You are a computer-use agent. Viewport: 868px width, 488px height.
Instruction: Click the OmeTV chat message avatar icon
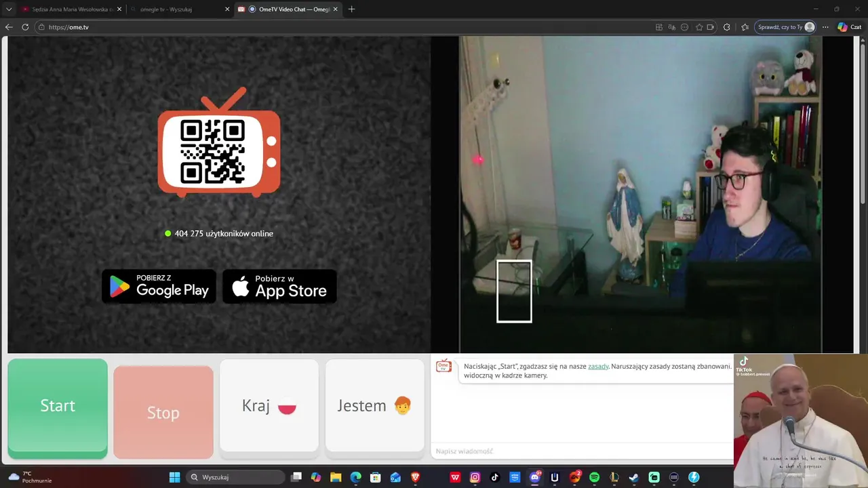pyautogui.click(x=443, y=366)
